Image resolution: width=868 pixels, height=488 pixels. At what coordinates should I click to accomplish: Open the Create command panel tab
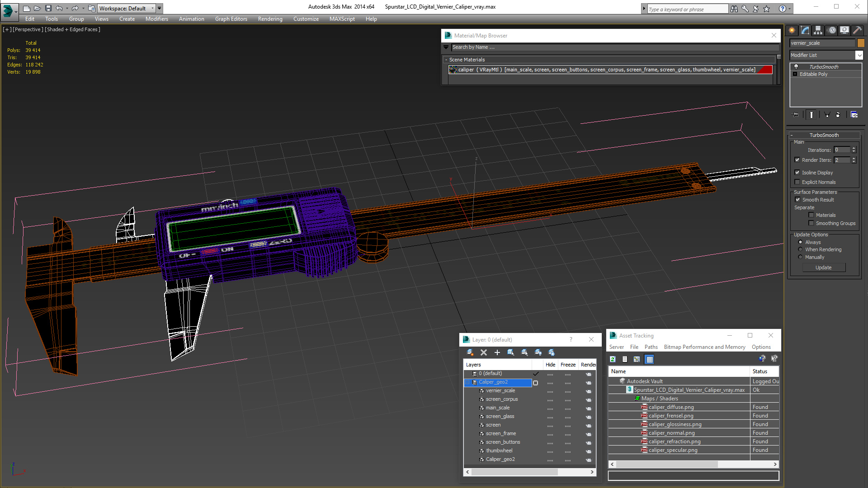[x=792, y=30]
